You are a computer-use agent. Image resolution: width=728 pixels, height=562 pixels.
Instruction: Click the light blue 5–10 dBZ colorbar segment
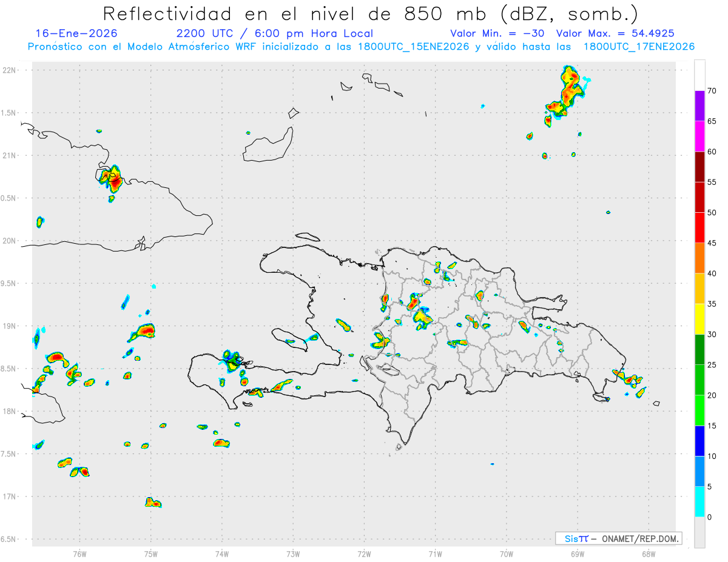tap(700, 471)
